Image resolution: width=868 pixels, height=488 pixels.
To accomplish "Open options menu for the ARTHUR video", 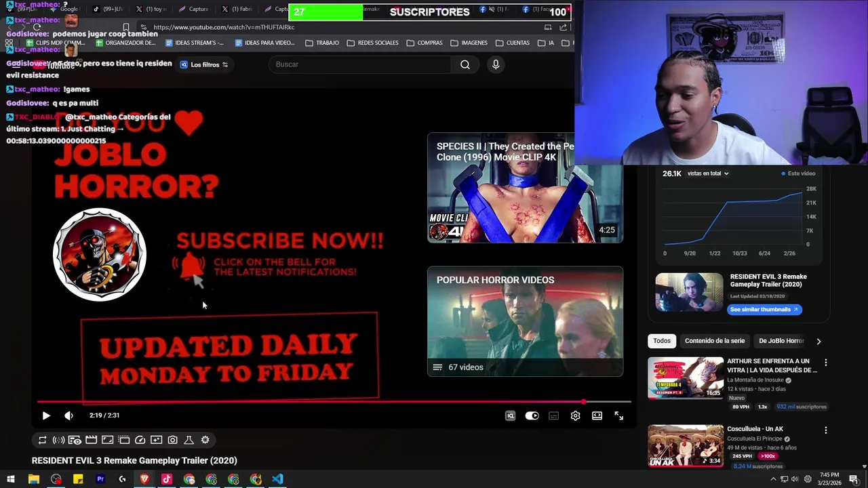I will click(x=825, y=363).
